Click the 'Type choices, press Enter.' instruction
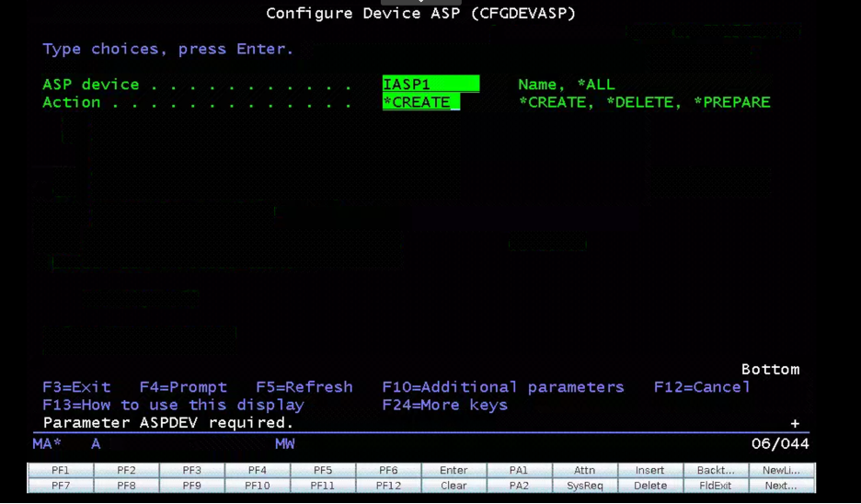Screen dimensions: 861x504 click(168, 49)
